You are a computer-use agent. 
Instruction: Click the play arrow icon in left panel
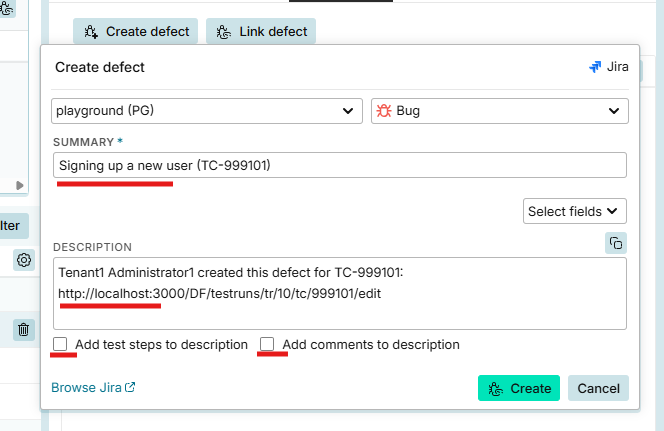[19, 185]
